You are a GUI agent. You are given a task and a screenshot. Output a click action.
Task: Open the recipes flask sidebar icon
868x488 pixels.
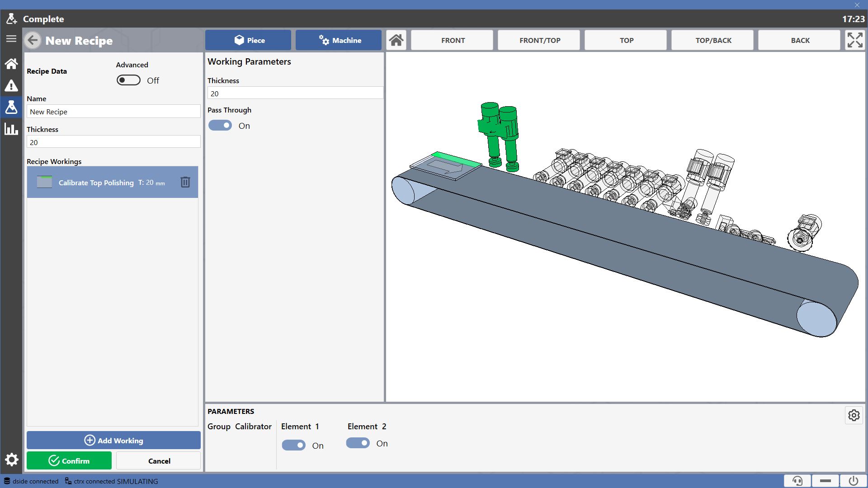[x=11, y=107]
